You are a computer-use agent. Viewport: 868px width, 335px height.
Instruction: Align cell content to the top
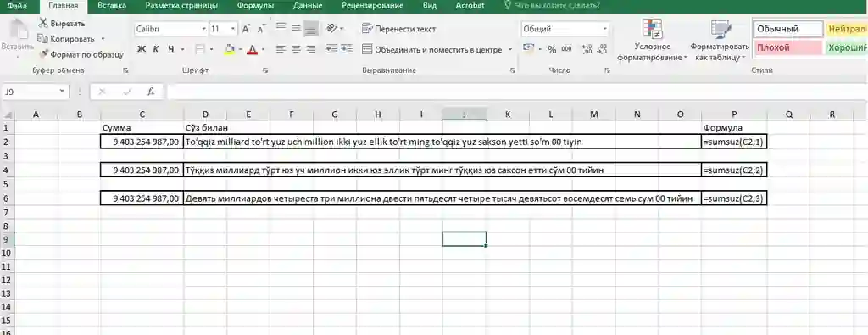281,28
